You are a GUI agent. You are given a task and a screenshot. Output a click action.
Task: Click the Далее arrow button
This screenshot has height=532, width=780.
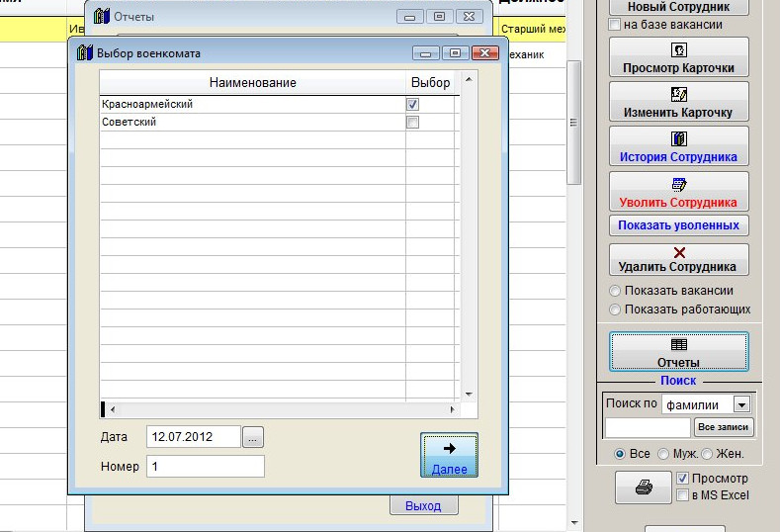[x=449, y=455]
